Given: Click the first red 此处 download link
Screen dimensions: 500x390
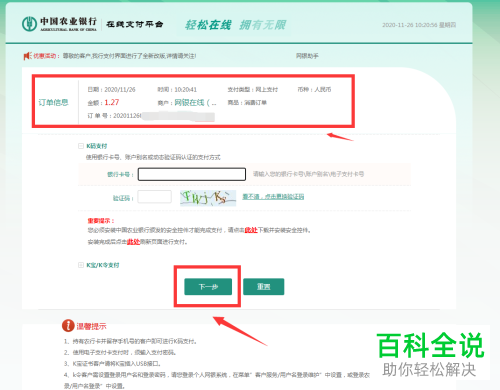Looking at the screenshot, I should (251, 230).
